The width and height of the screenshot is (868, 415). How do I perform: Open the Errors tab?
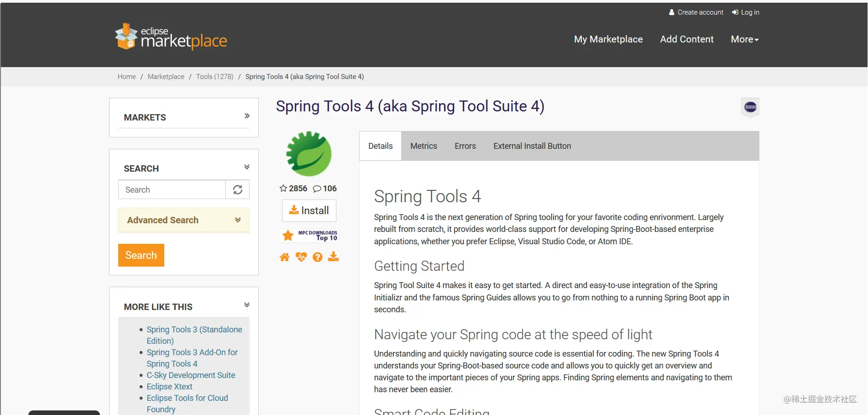pyautogui.click(x=465, y=146)
